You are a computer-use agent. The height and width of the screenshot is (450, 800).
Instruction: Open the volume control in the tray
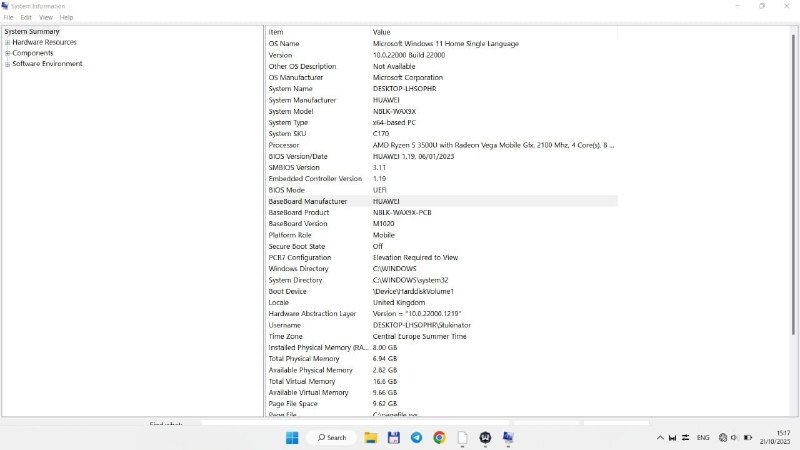[735, 438]
